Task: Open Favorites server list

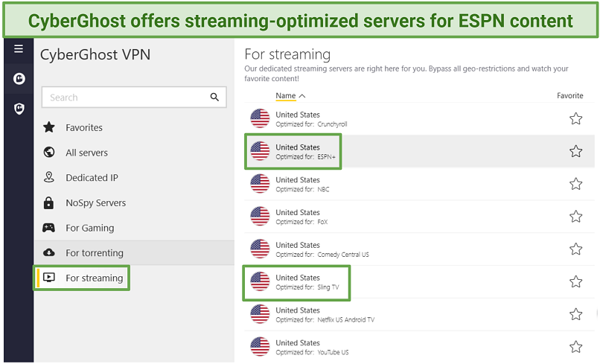Action: (134, 127)
